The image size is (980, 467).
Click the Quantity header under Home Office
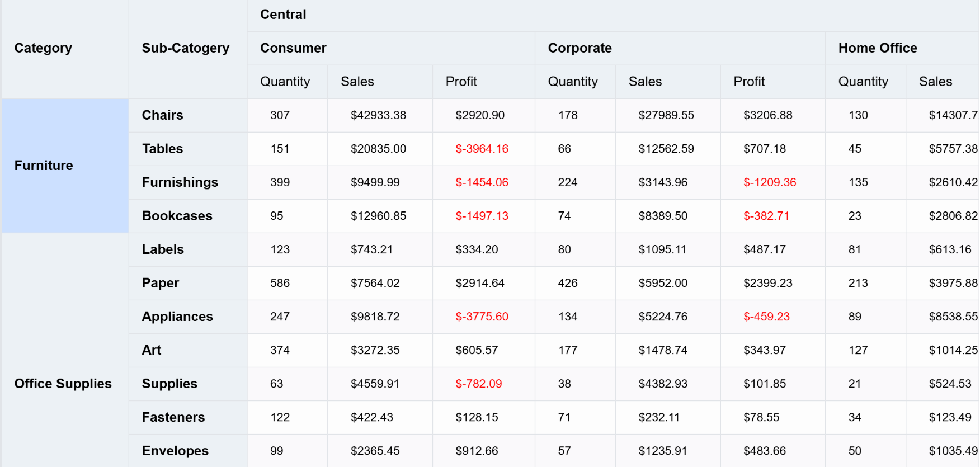click(x=863, y=82)
